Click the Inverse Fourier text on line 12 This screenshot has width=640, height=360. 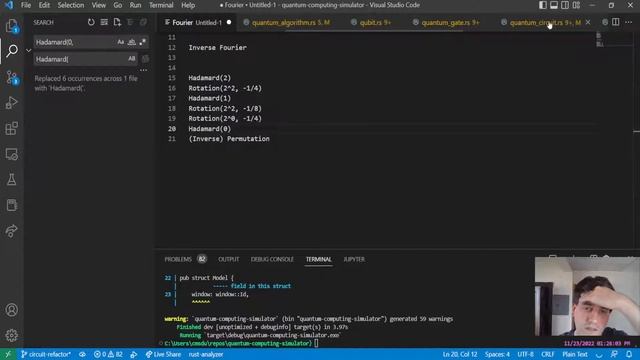click(218, 48)
